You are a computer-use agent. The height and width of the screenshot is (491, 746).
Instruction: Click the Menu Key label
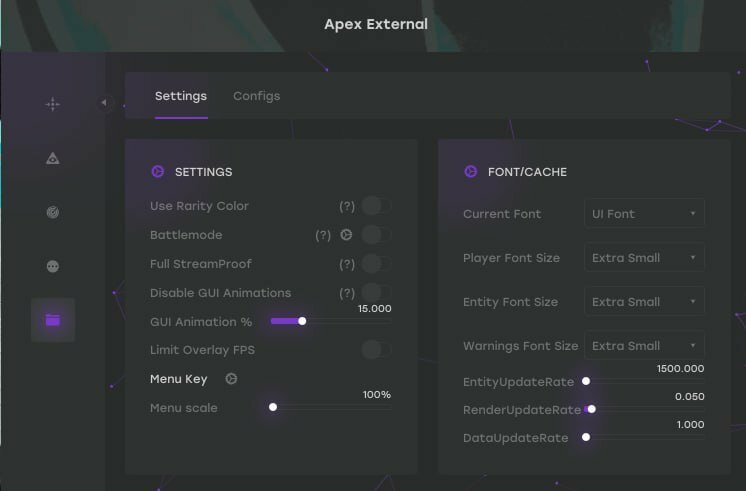pyautogui.click(x=179, y=379)
